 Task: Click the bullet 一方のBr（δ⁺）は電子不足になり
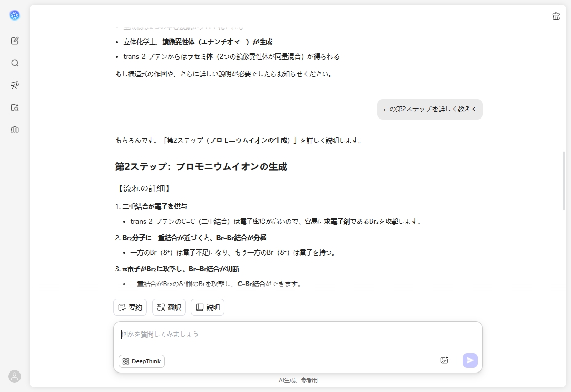[x=233, y=252]
